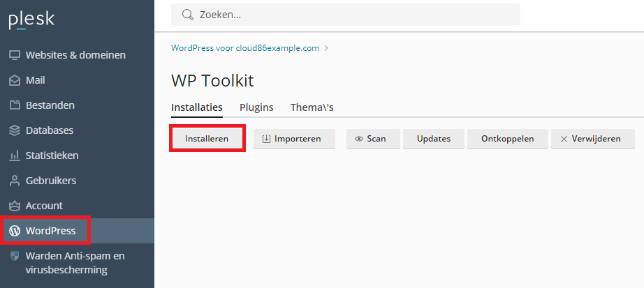The width and height of the screenshot is (644, 288).
Task: Switch to the Installaties tab
Action: (x=197, y=107)
